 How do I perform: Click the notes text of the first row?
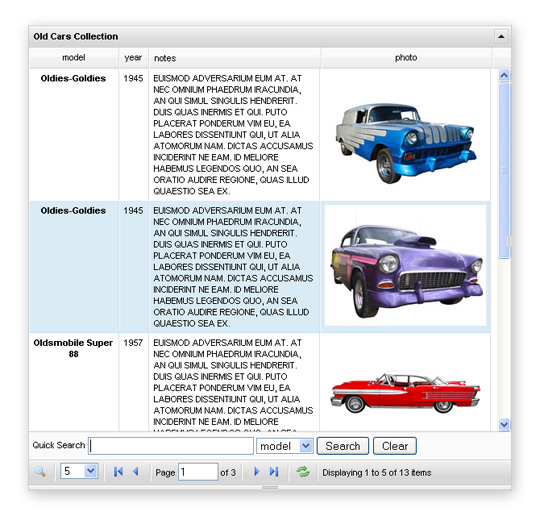click(233, 135)
